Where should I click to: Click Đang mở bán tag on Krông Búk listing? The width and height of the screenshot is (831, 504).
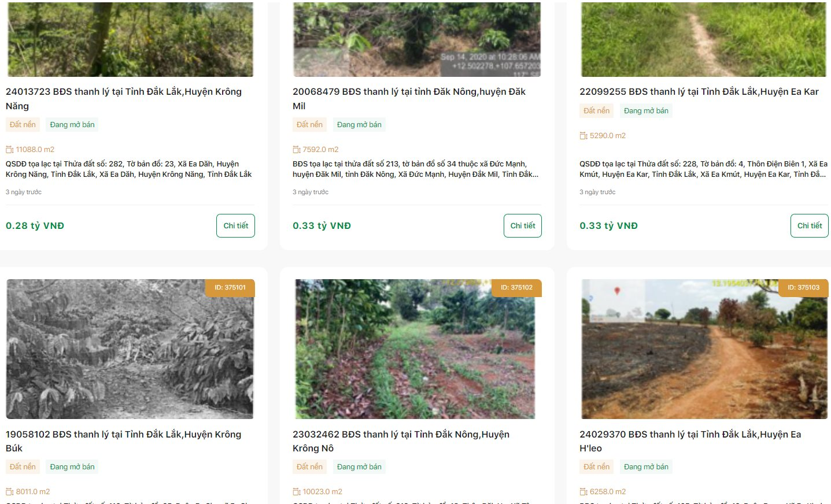[72, 467]
